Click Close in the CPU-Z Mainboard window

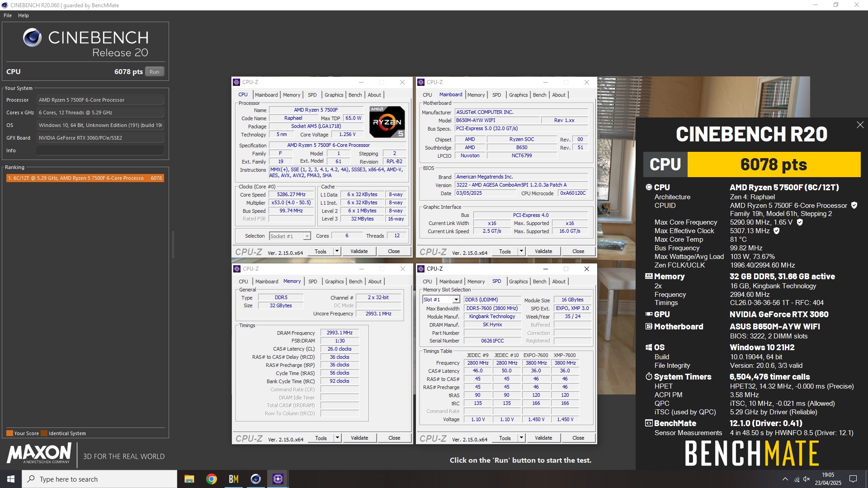pyautogui.click(x=578, y=251)
